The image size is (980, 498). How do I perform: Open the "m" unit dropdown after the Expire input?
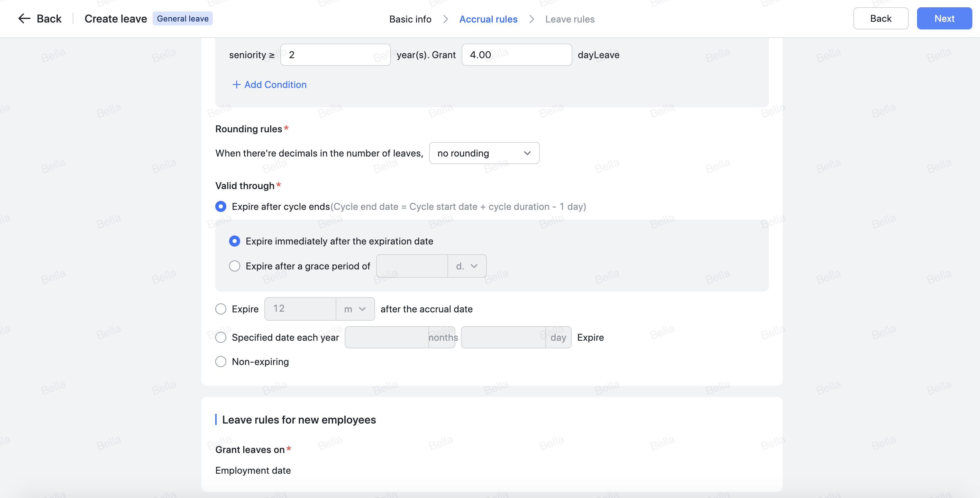355,309
